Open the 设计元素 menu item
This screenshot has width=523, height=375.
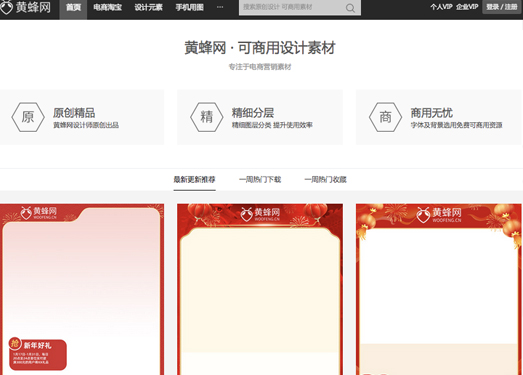point(148,7)
